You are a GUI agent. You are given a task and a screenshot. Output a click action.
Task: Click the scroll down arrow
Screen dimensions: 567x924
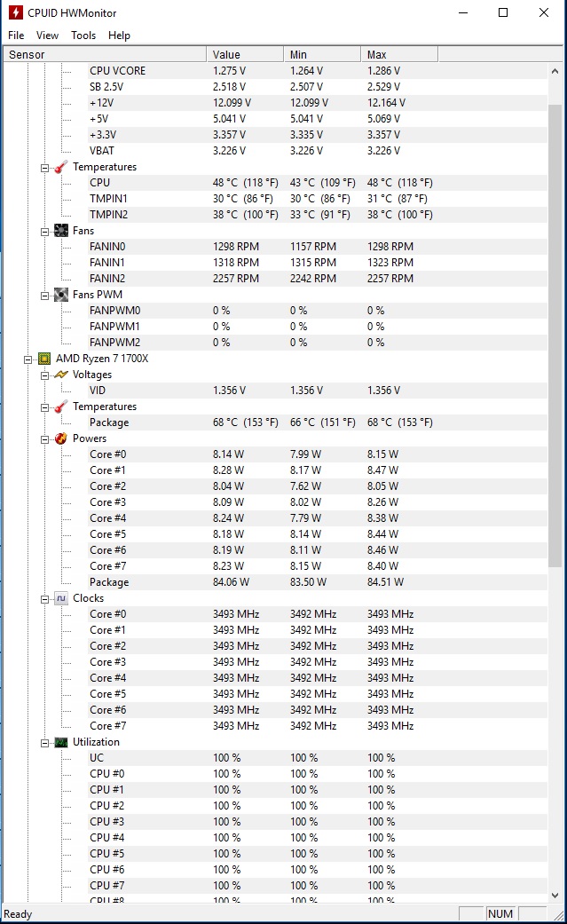(555, 895)
